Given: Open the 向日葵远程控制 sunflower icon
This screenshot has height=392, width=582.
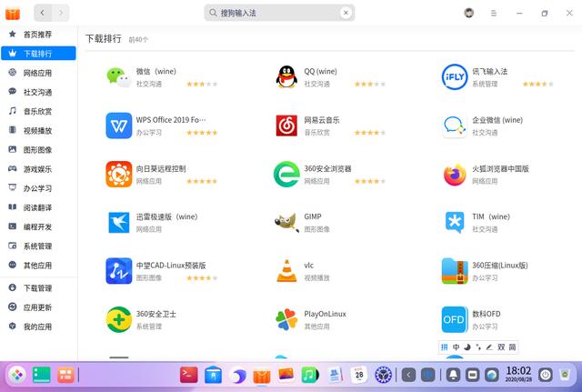Looking at the screenshot, I should coord(119,174).
